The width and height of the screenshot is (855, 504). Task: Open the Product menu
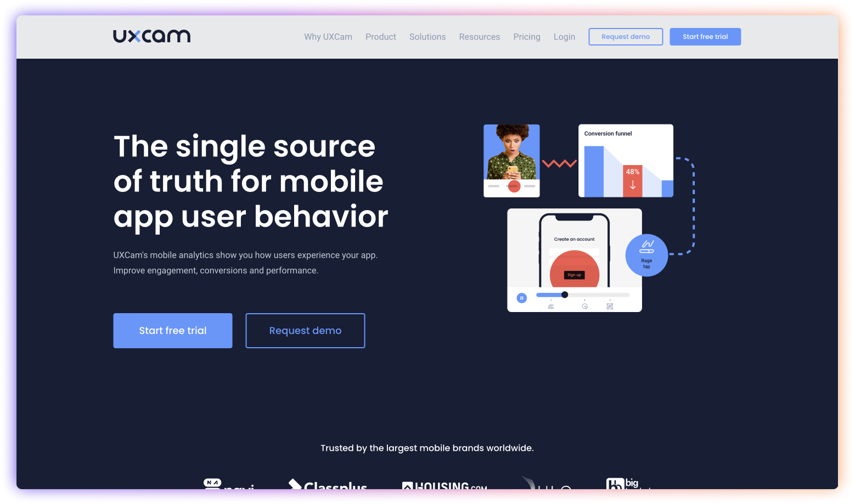coord(381,37)
